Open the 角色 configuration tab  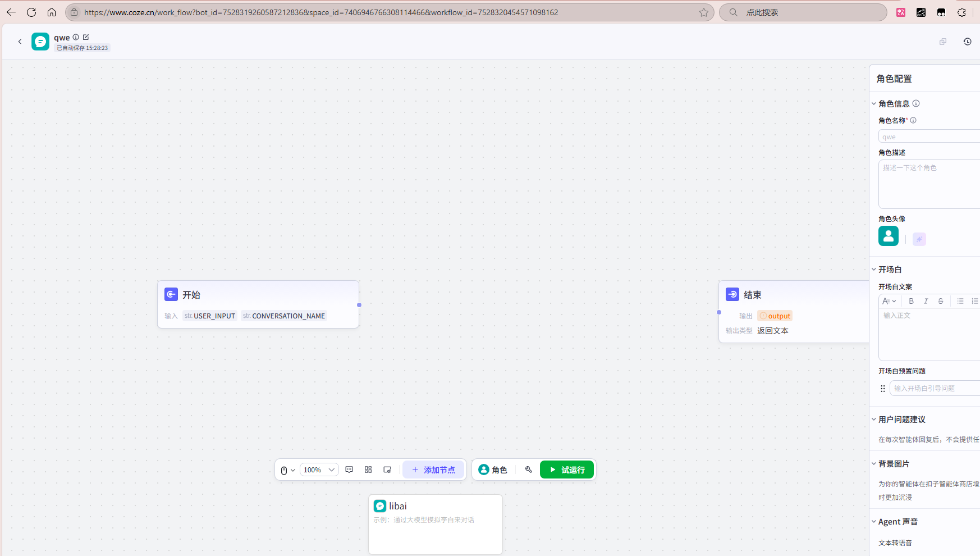(493, 470)
